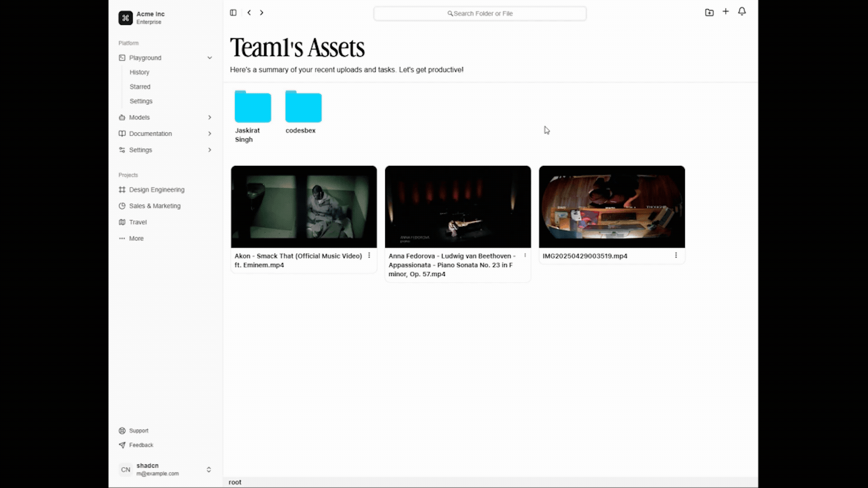
Task: Expand the sidebar Settings section chevron
Action: [x=210, y=150]
